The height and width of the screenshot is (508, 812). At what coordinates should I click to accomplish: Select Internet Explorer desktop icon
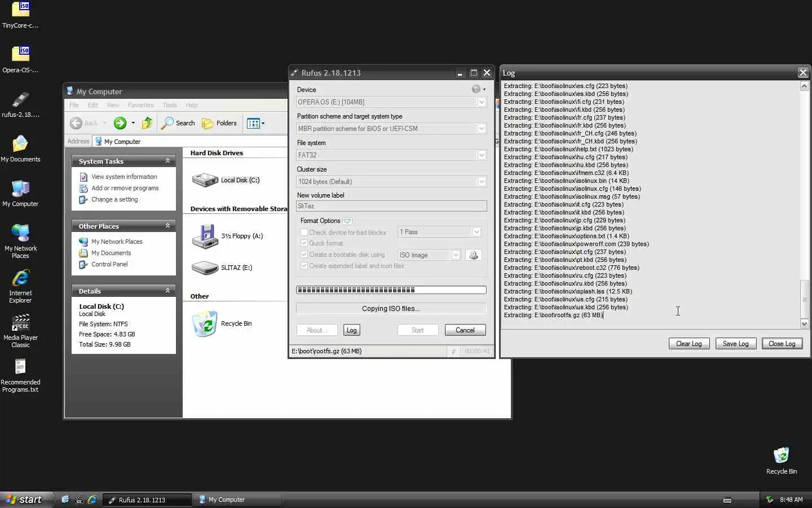(x=20, y=286)
